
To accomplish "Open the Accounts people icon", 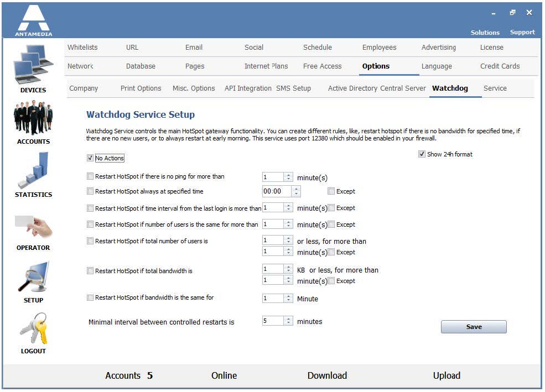I will (x=33, y=117).
